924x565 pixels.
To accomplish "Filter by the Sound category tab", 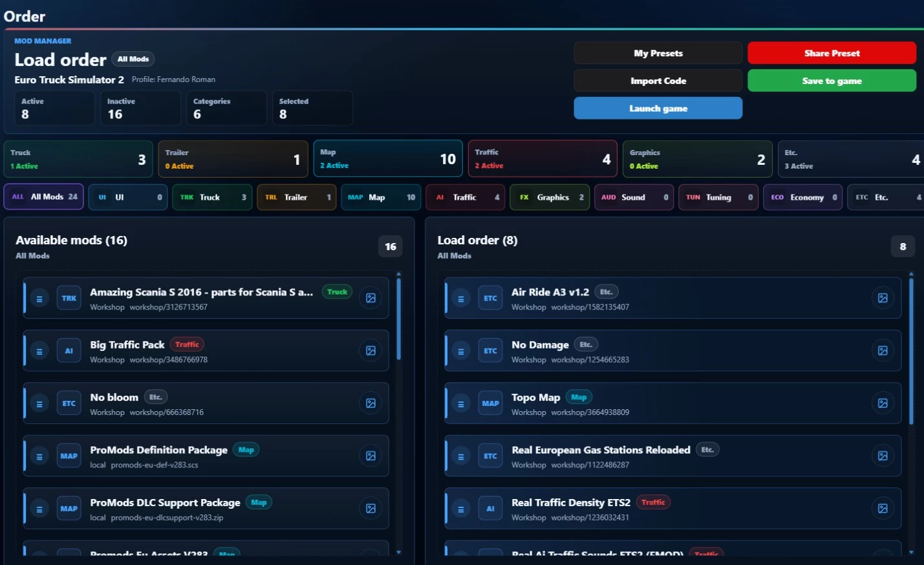I will click(634, 197).
